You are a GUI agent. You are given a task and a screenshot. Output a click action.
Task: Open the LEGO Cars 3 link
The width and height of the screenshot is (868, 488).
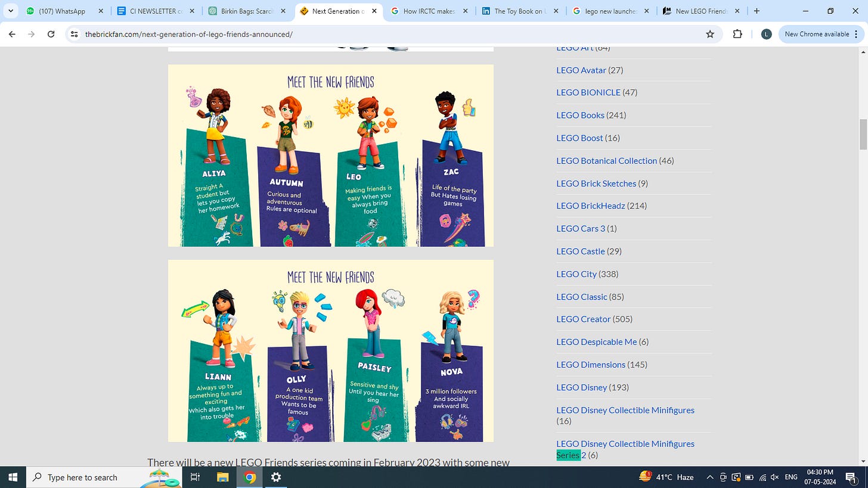tap(581, 228)
